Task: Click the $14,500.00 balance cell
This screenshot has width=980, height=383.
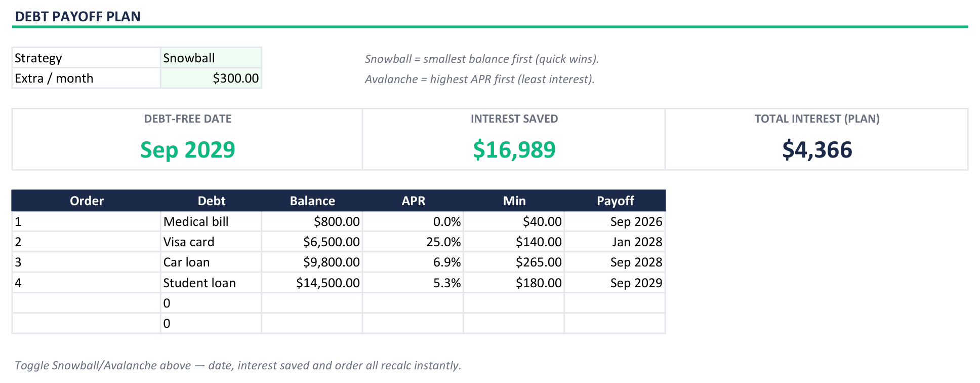Action: click(312, 283)
